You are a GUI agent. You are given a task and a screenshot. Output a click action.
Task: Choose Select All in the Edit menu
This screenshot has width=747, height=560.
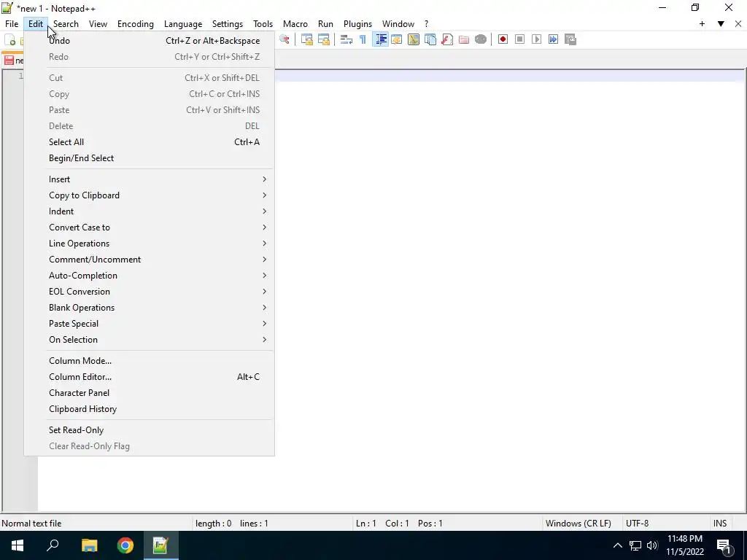pyautogui.click(x=149, y=142)
